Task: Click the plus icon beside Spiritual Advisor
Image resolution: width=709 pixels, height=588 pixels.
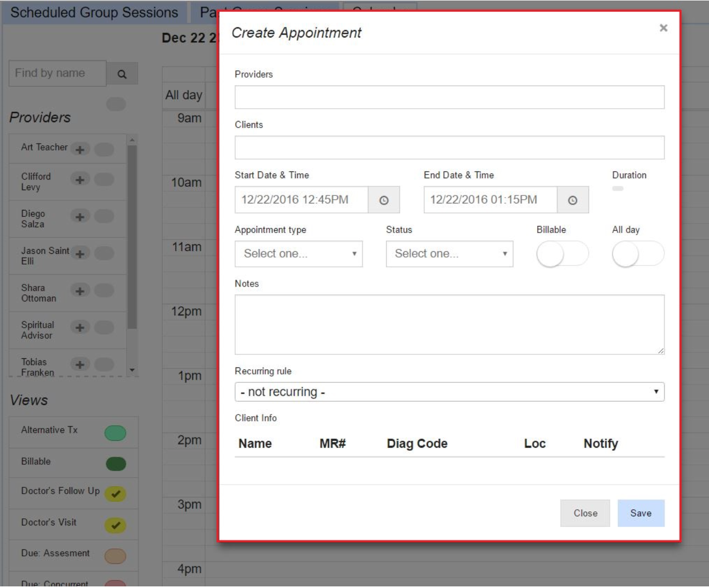Action: [80, 327]
